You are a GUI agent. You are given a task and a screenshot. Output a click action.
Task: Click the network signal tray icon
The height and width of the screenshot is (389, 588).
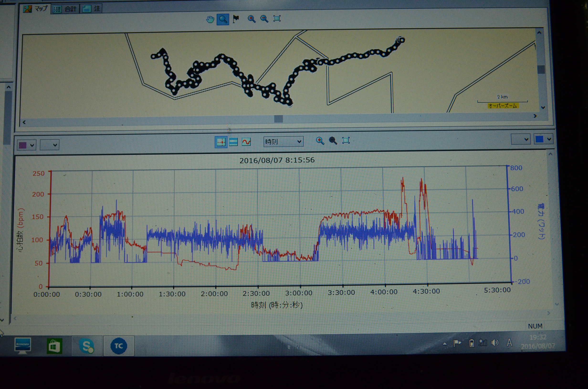(483, 343)
